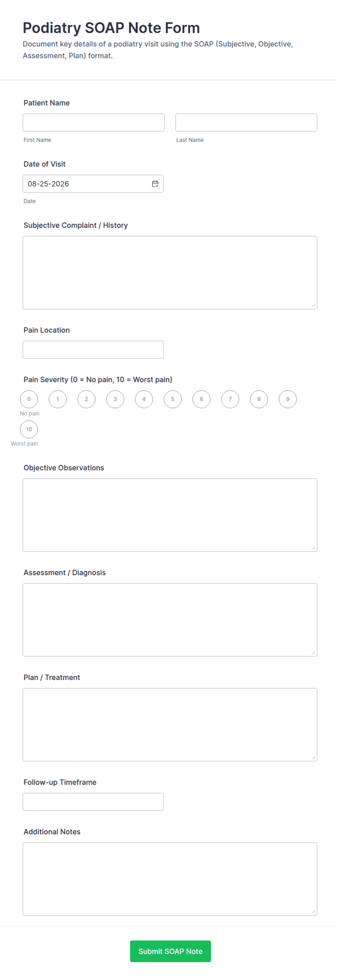Submit the SOAP Note

point(170,951)
